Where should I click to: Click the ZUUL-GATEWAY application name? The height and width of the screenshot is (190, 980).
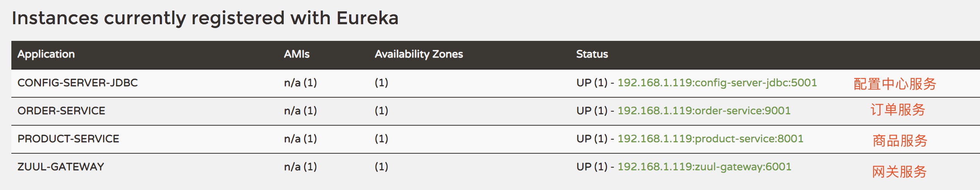point(61,167)
